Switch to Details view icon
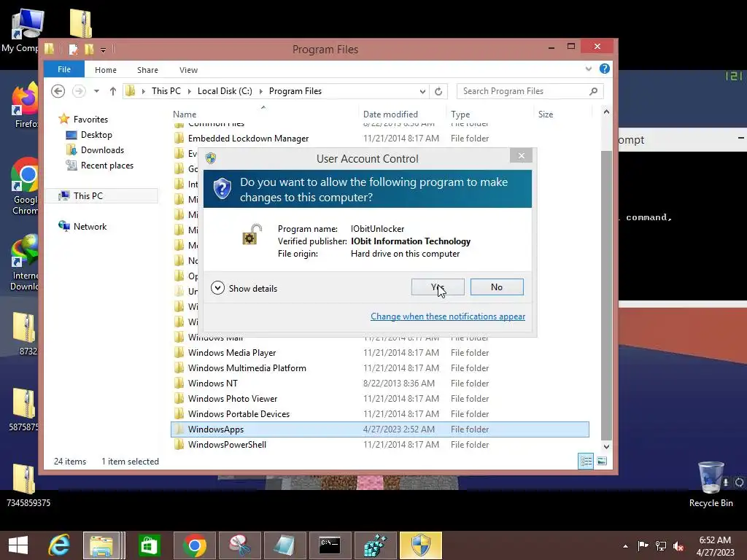 (586, 461)
